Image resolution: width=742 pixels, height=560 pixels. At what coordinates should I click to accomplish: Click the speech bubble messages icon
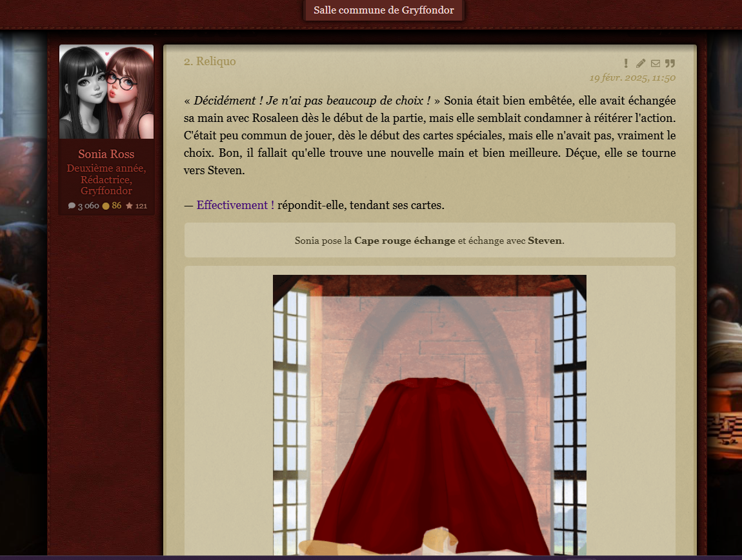click(72, 206)
